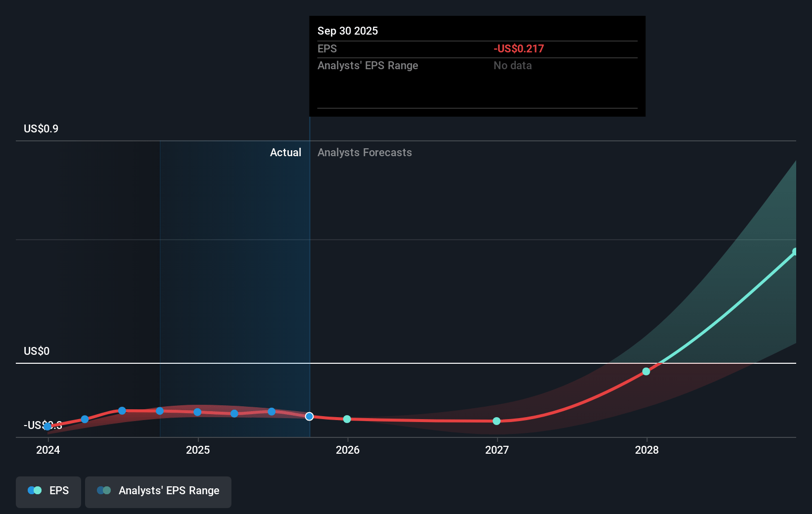Click the -US$0.217 EPS value in tooltip
The image size is (812, 514).
[x=518, y=49]
